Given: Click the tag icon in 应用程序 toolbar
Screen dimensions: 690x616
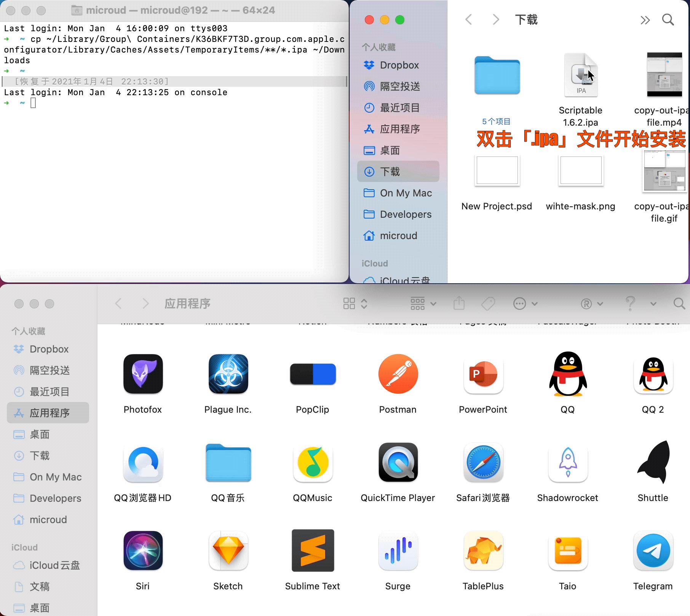Looking at the screenshot, I should point(488,303).
